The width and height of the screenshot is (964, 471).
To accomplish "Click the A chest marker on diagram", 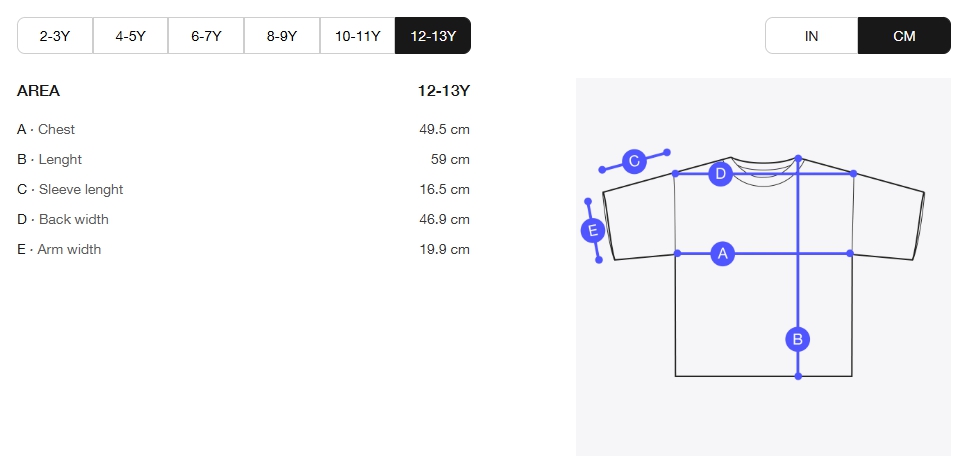I will click(x=722, y=253).
